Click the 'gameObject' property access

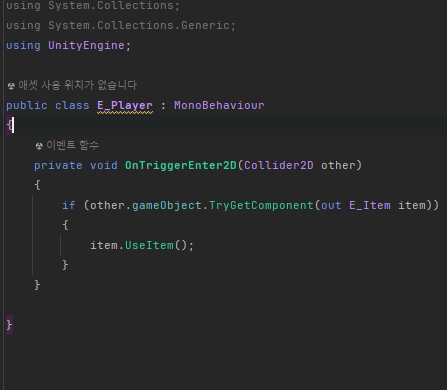pos(167,206)
